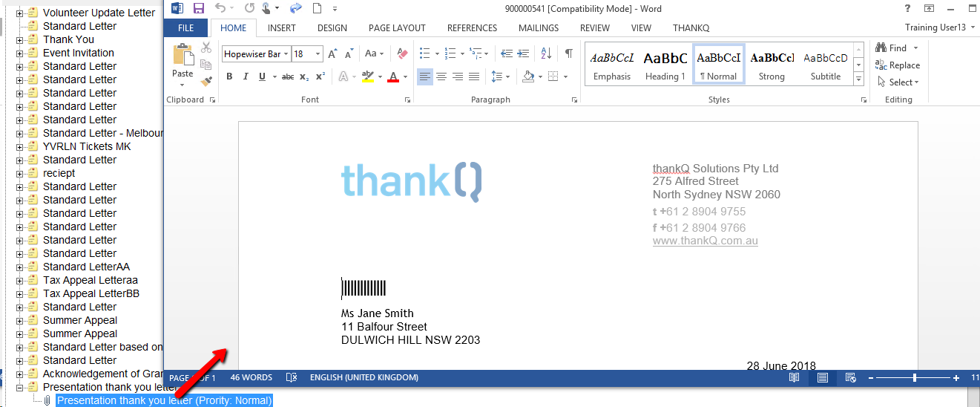
Task: Open line spacing options dropdown
Action: click(x=501, y=76)
